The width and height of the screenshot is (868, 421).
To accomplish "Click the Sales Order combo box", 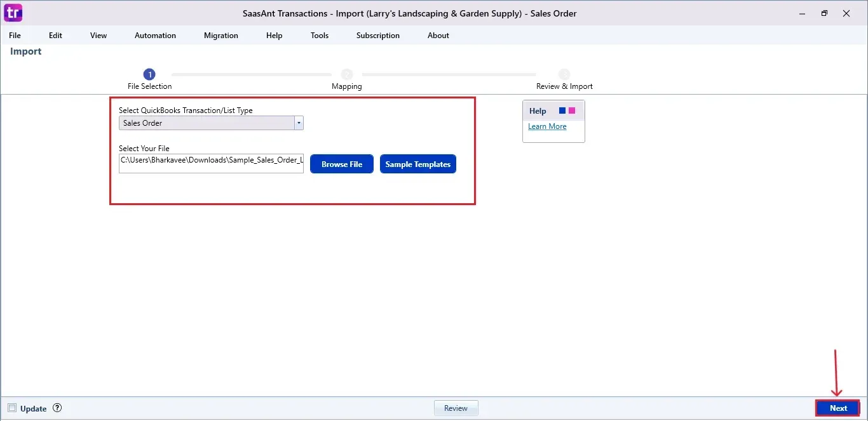I will click(x=211, y=123).
